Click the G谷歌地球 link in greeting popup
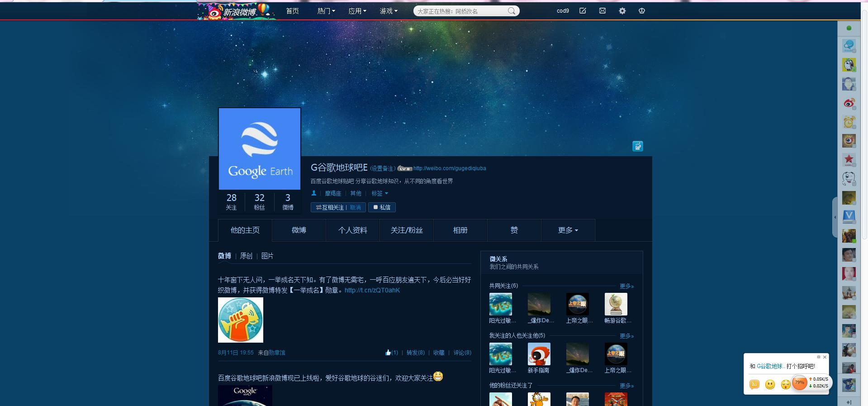This screenshot has width=868, height=406. [x=771, y=366]
